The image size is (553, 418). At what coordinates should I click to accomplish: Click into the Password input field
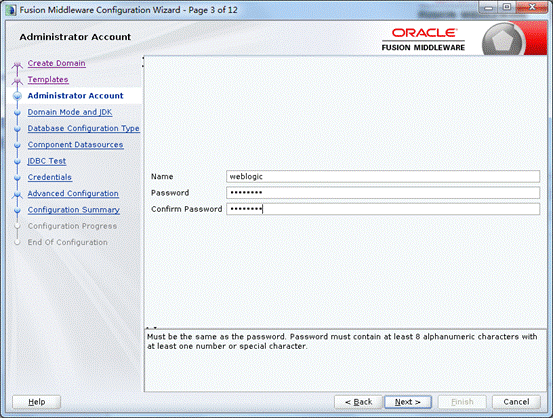pos(383,193)
